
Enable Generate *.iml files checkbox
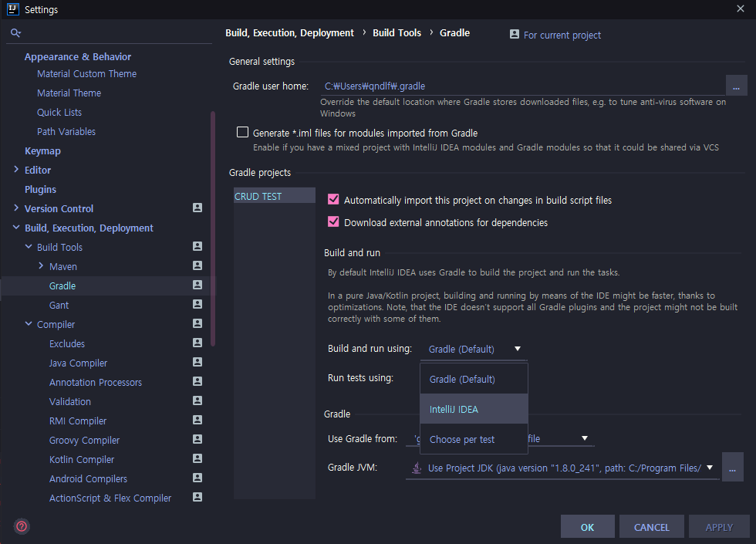242,132
